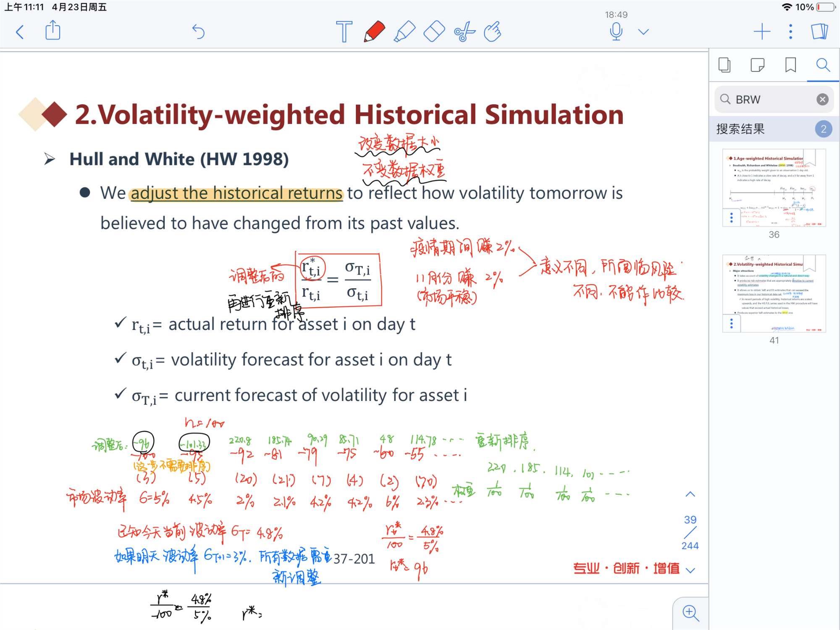
Task: Select the red Pen tool
Action: point(374,31)
